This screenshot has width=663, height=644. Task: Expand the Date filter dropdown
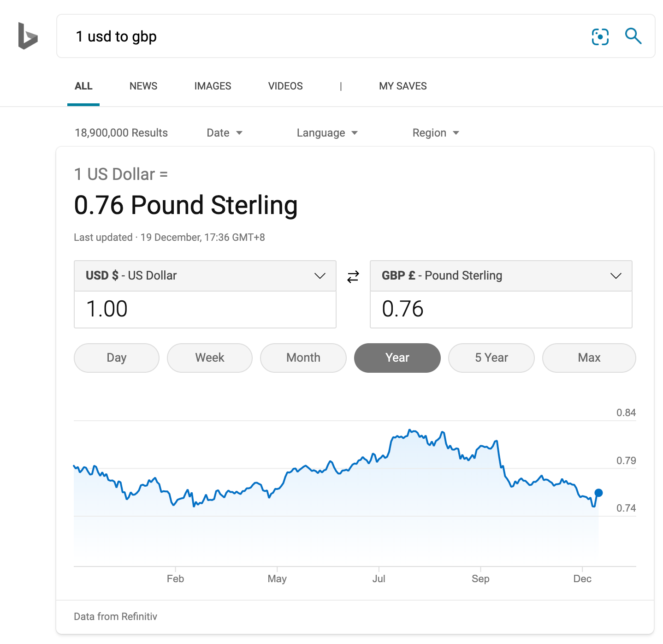pyautogui.click(x=225, y=133)
